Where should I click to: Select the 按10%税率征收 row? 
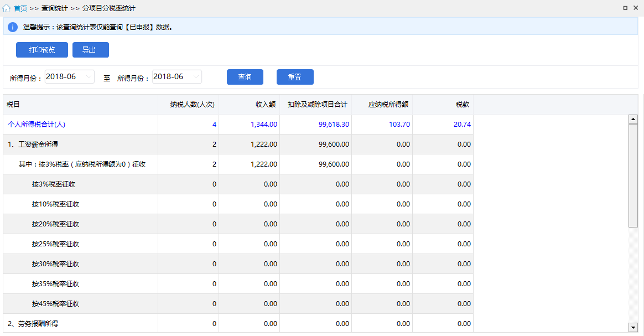[x=238, y=204]
